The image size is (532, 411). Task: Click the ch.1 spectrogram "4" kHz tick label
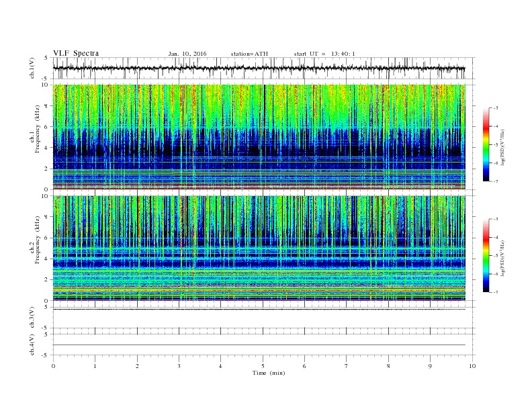pyautogui.click(x=46, y=148)
